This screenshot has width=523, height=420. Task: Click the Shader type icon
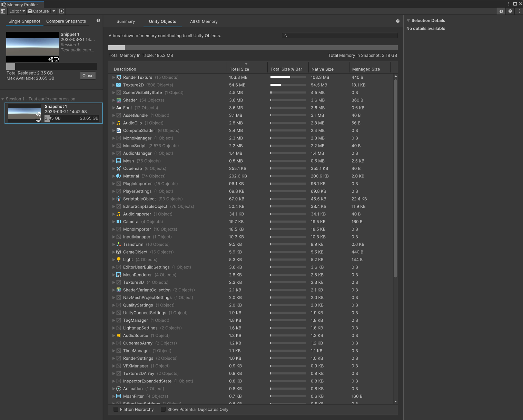(x=119, y=100)
